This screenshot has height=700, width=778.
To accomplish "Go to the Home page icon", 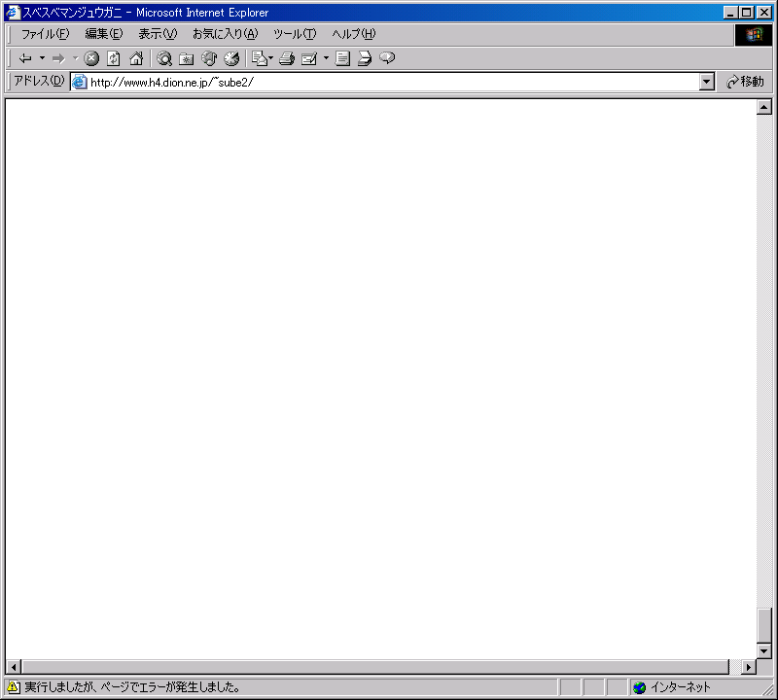I will tap(136, 58).
